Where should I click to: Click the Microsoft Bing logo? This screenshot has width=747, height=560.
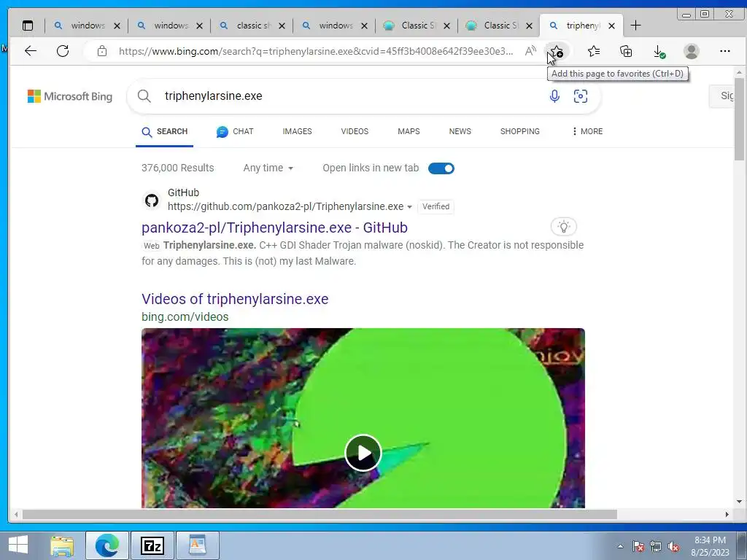tap(70, 96)
